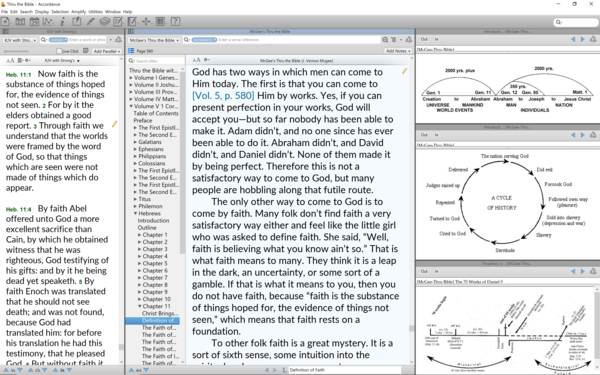This screenshot has width=600, height=375.
Task: Collapse Chapter 11 under Hebrews
Action: click(x=140, y=306)
